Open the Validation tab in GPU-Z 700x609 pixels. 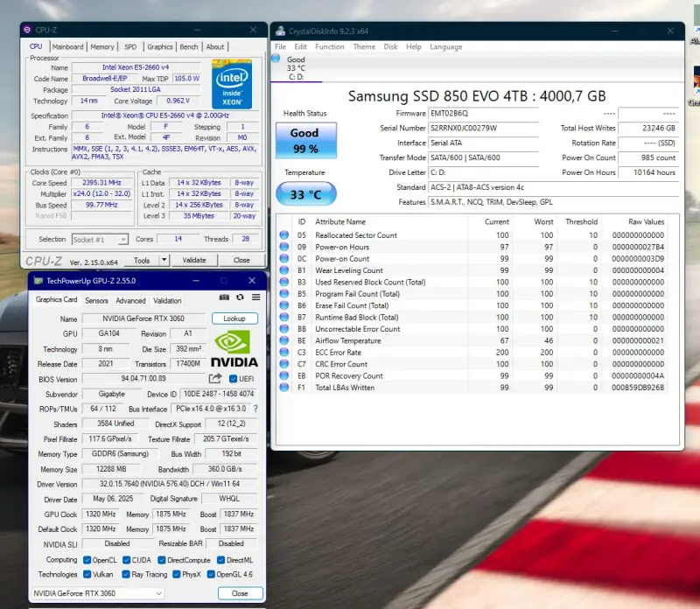167,301
